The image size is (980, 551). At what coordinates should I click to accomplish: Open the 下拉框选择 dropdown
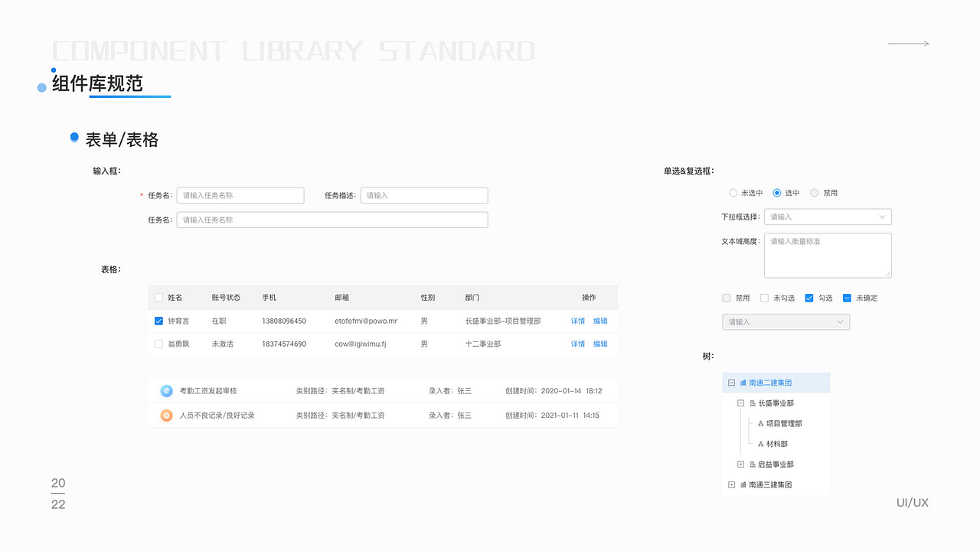pyautogui.click(x=828, y=217)
